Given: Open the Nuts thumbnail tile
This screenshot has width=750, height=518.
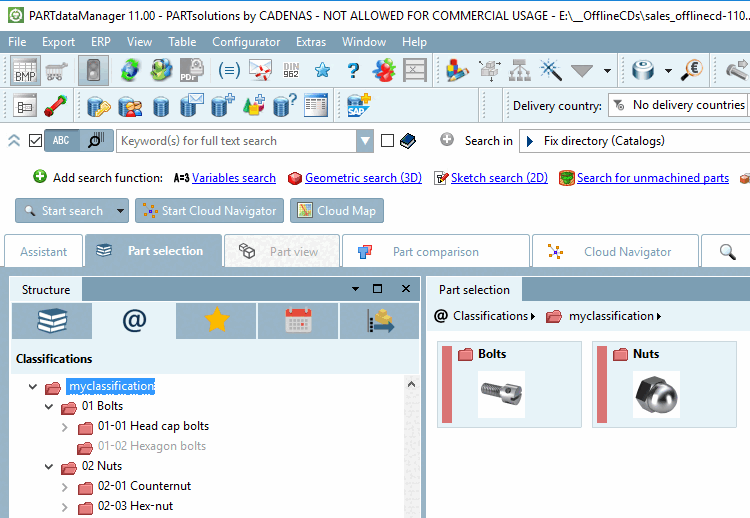Looking at the screenshot, I should pyautogui.click(x=664, y=384).
